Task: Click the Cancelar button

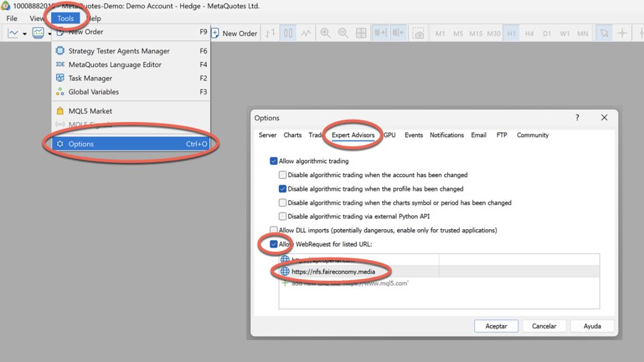Action: 544,326
